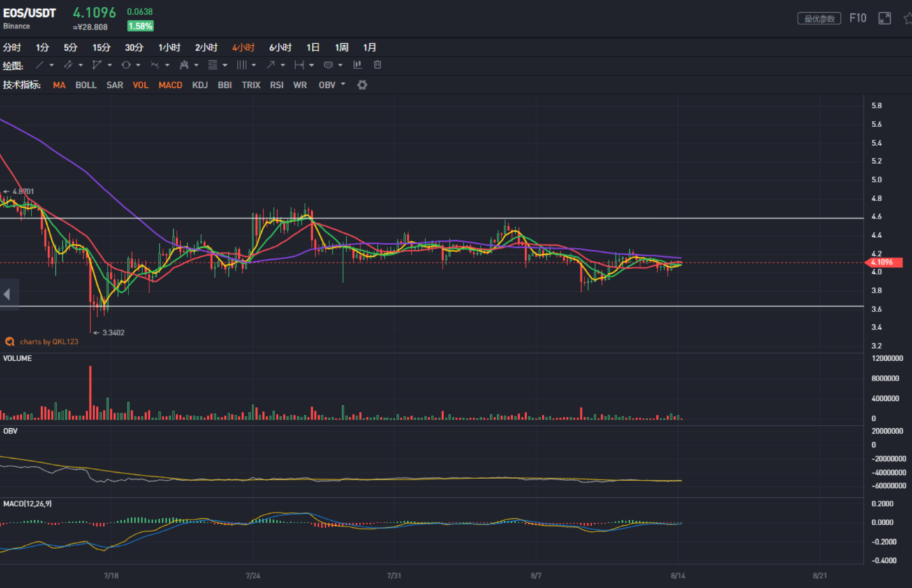Click the trash icon to delete drawings
Viewport: 912px width, 588px height.
tap(378, 65)
